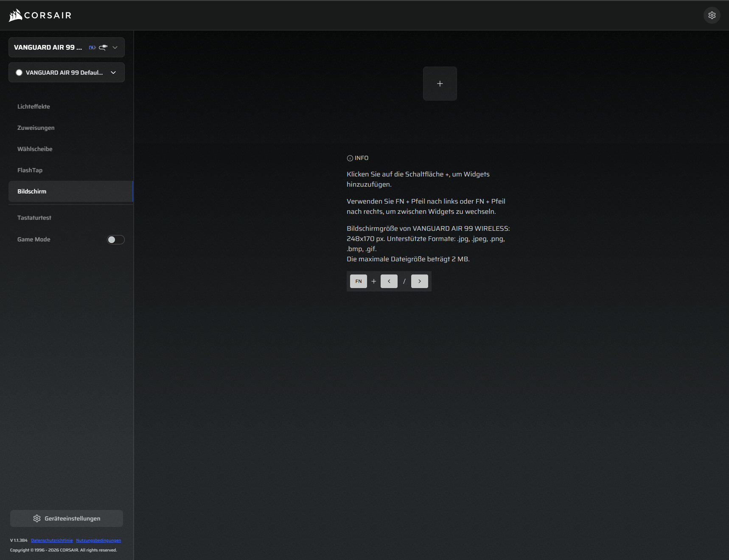The height and width of the screenshot is (560, 729).
Task: Open the VANGUARD AIR 99 Default profile dropdown
Action: click(x=113, y=73)
